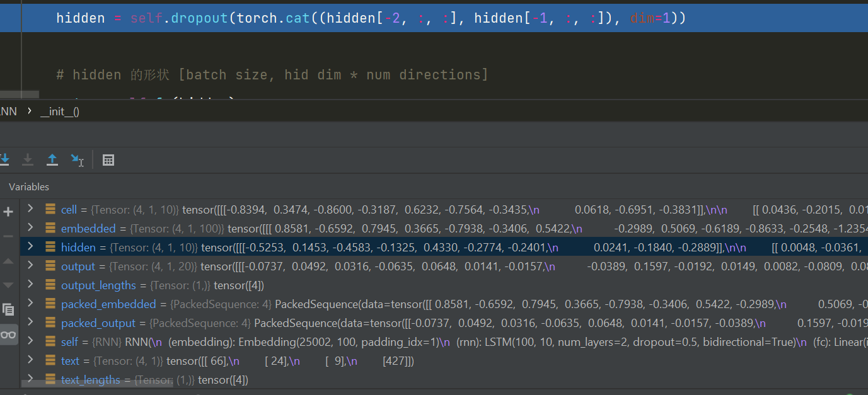Click the Step Into My Code icon
Image resolution: width=868 pixels, height=395 pixels.
tap(28, 160)
